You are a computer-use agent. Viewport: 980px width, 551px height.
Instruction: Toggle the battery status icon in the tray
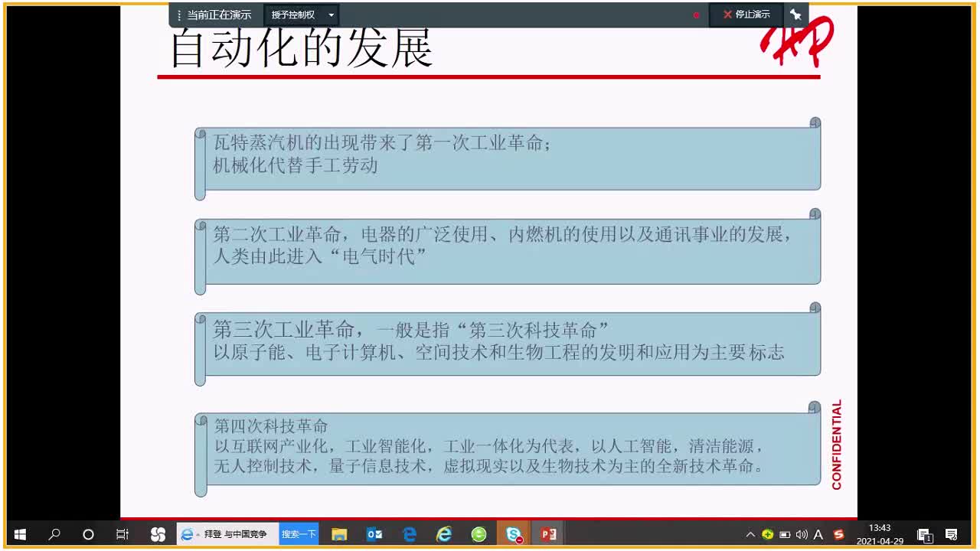coord(786,534)
